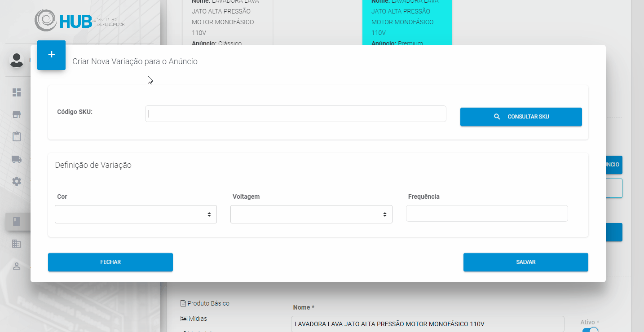The width and height of the screenshot is (644, 332).
Task: Click the Frequência input field
Action: 487,214
